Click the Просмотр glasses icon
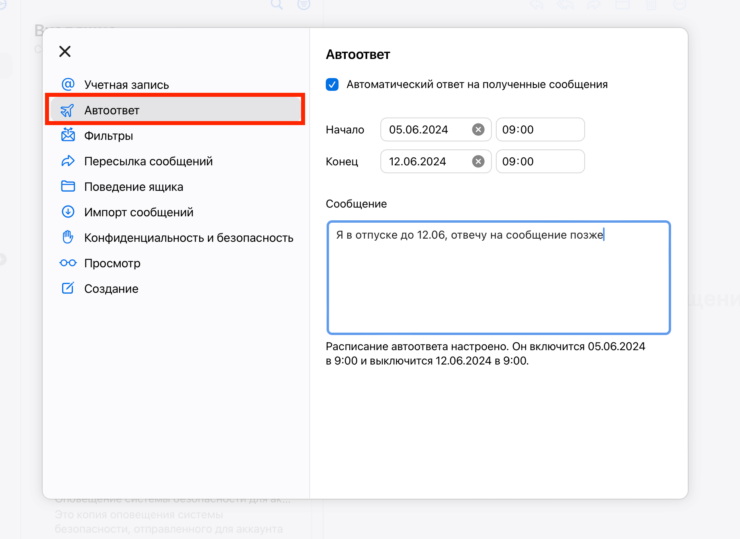Viewport: 740px width, 539px height. pyautogui.click(x=68, y=263)
